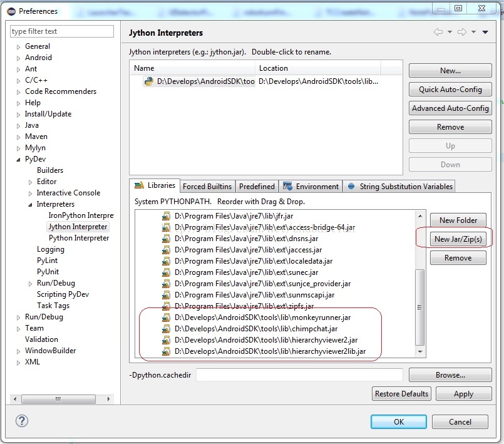Select IronPython Interpreter tree item

(81, 215)
